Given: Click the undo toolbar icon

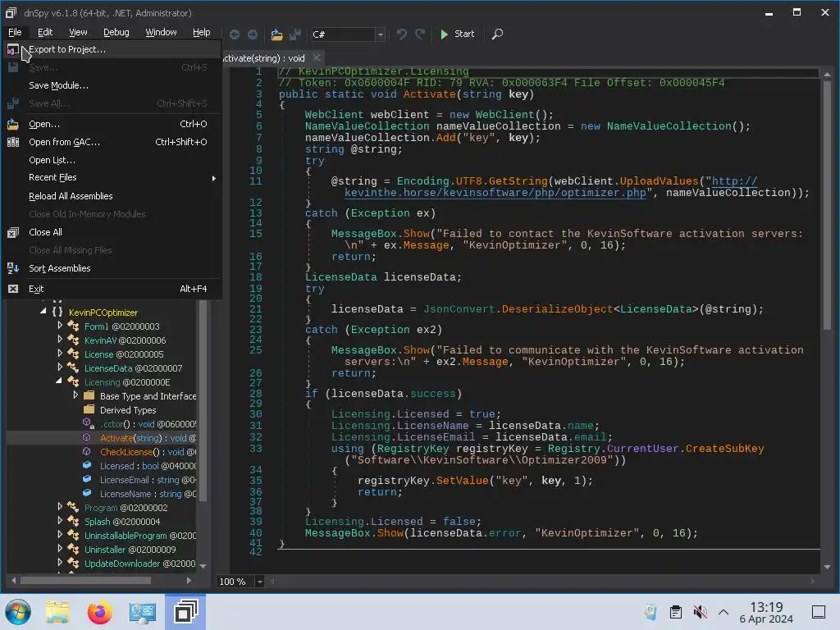Looking at the screenshot, I should click(401, 34).
